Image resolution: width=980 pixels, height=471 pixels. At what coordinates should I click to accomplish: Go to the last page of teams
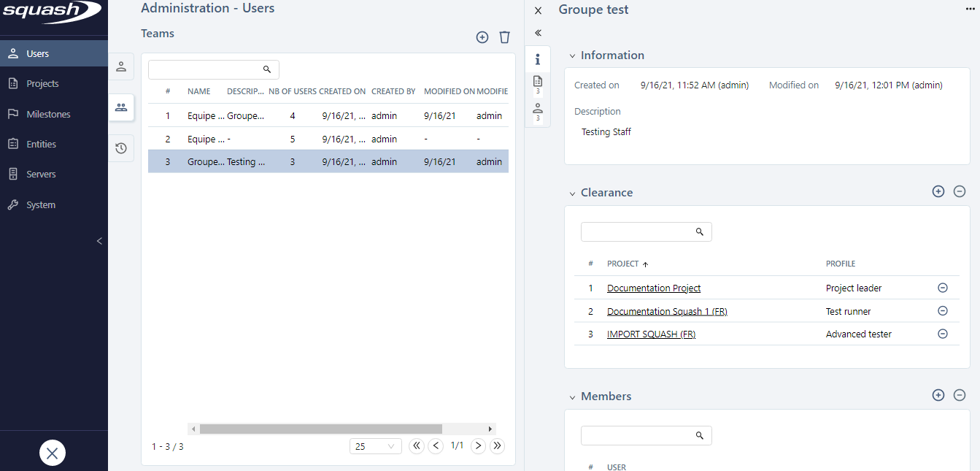497,445
